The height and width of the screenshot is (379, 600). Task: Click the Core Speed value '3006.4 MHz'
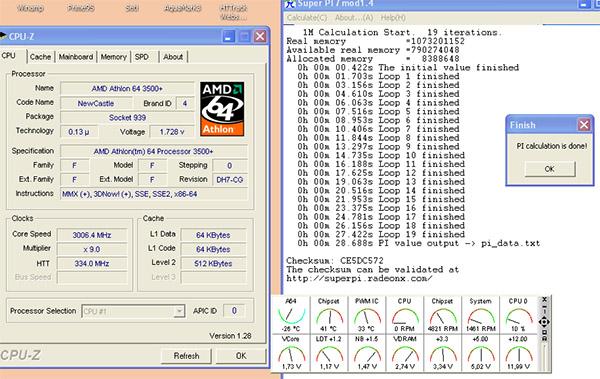(92, 235)
